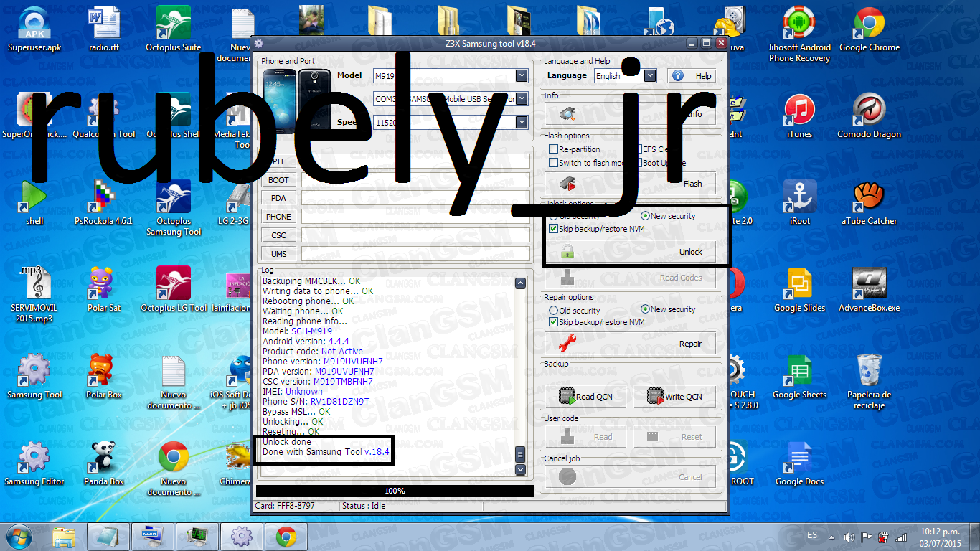
Task: Open Google Docs shortcut
Action: [799, 463]
